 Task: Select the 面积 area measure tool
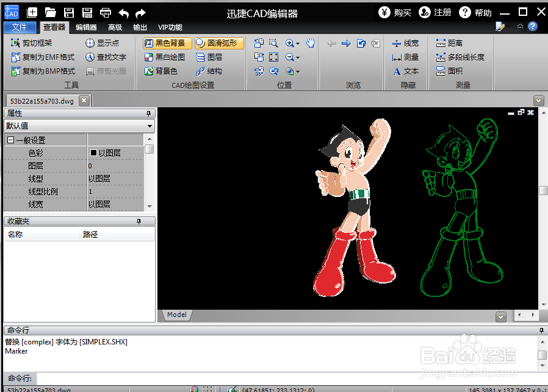coord(449,71)
